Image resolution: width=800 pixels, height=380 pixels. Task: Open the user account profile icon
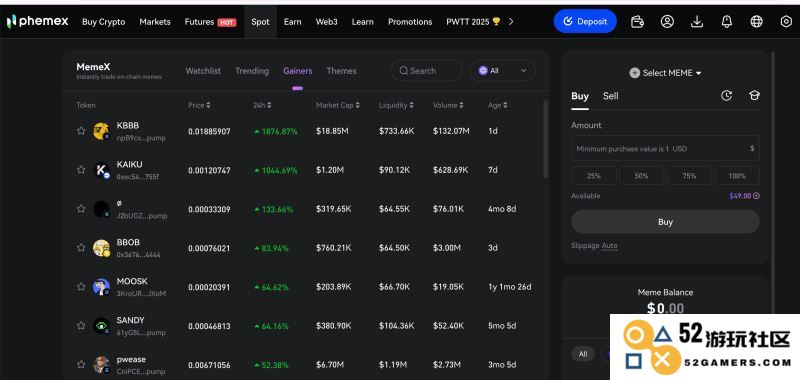coord(667,21)
